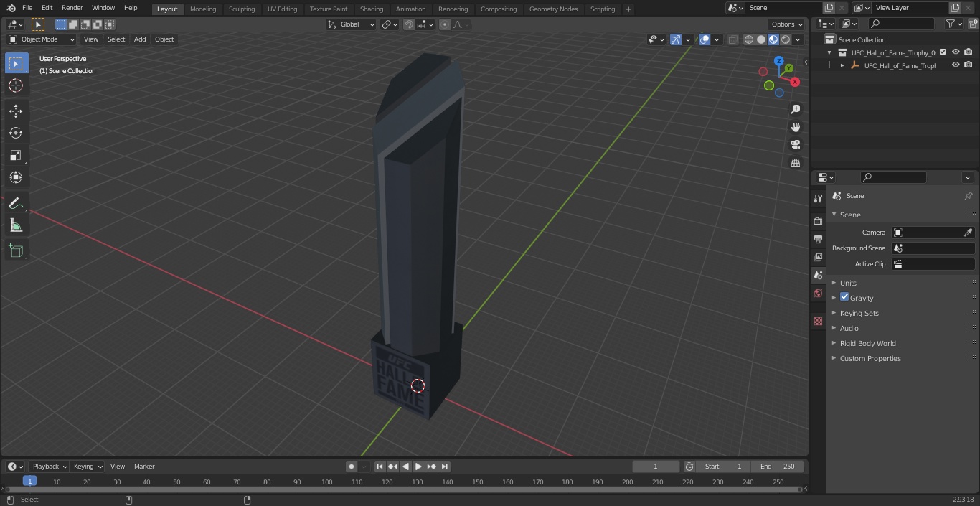The height and width of the screenshot is (506, 980).
Task: Switch to the Modeling workspace tab
Action: 203,9
